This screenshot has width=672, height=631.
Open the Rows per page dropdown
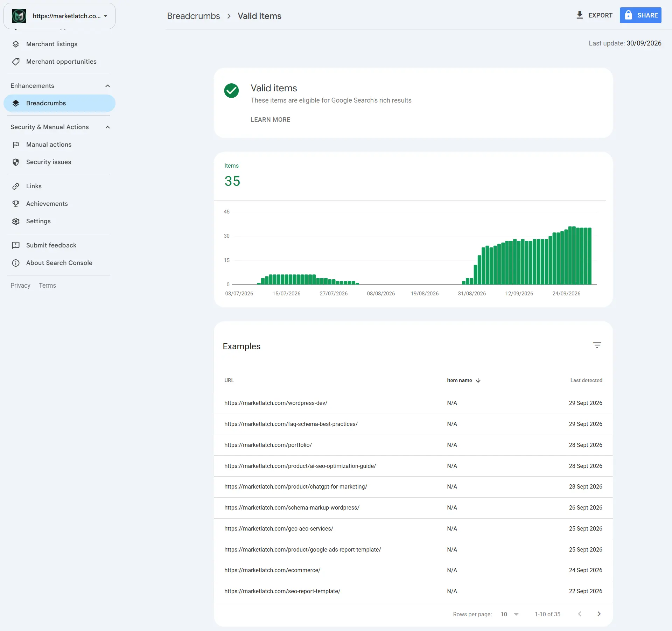510,614
